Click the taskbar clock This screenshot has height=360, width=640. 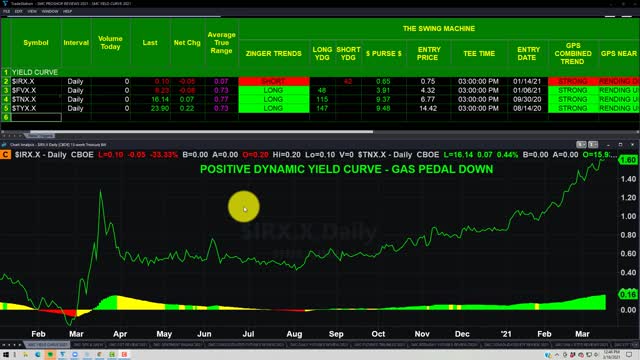611,355
